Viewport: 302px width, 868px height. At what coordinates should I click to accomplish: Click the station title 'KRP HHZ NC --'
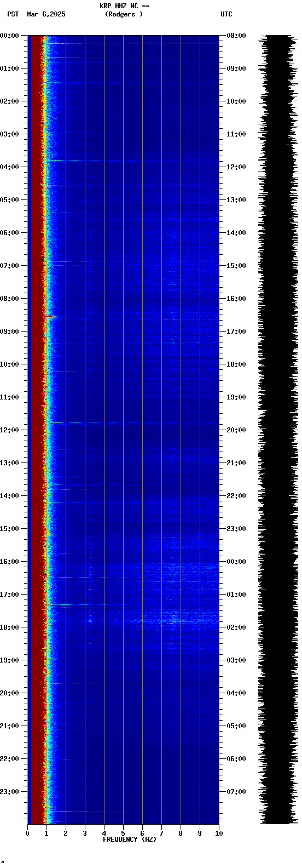[x=124, y=6]
